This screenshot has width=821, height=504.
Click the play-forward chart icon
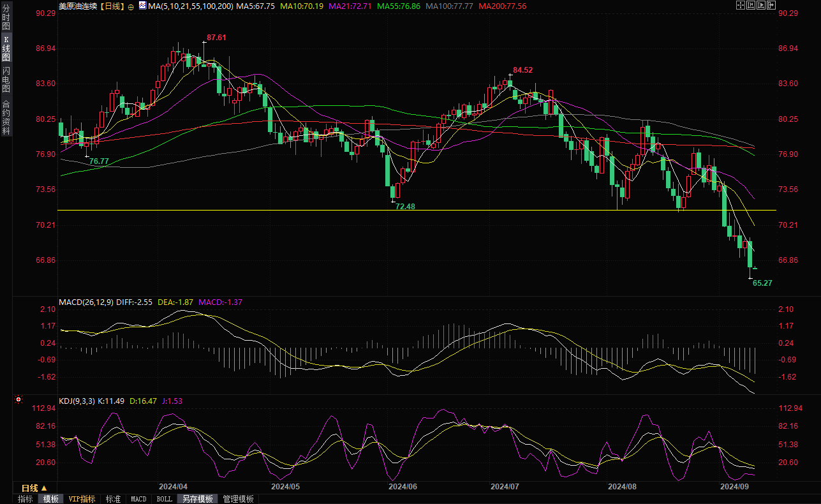[761, 6]
